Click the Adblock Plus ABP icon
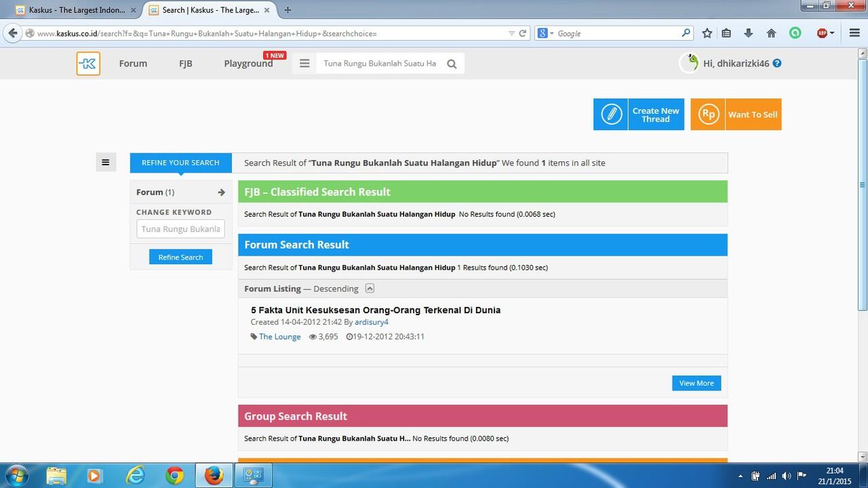This screenshot has height=488, width=868. [x=822, y=33]
